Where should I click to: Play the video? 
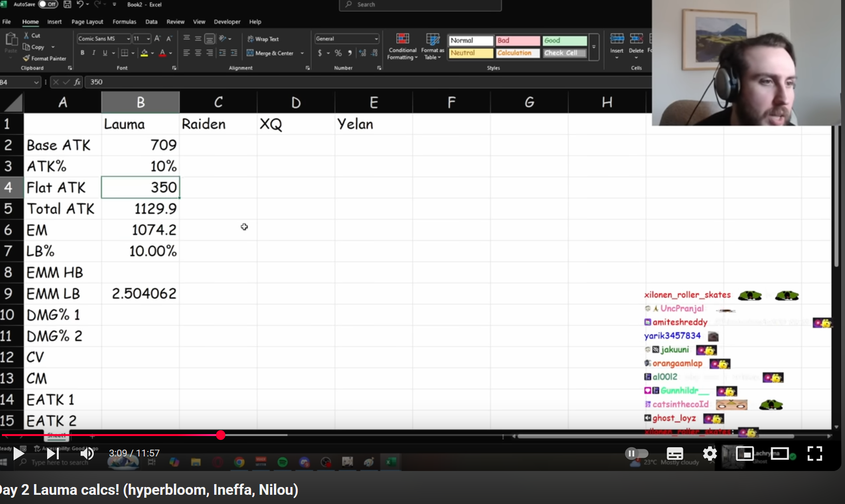click(x=18, y=454)
